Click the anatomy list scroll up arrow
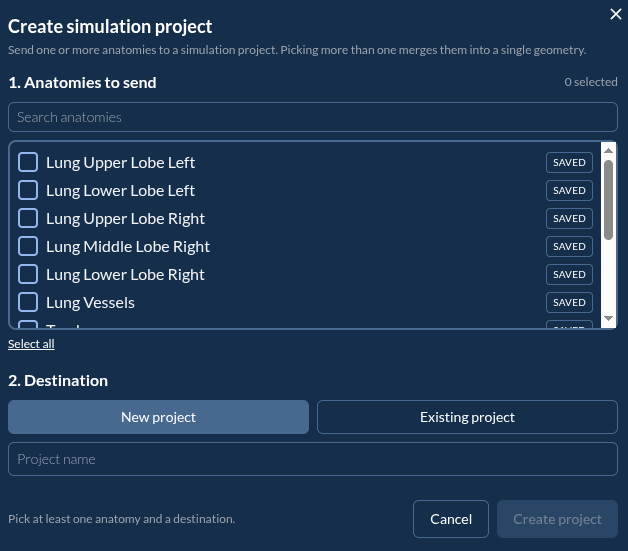Image resolution: width=628 pixels, height=551 pixels. tap(608, 151)
